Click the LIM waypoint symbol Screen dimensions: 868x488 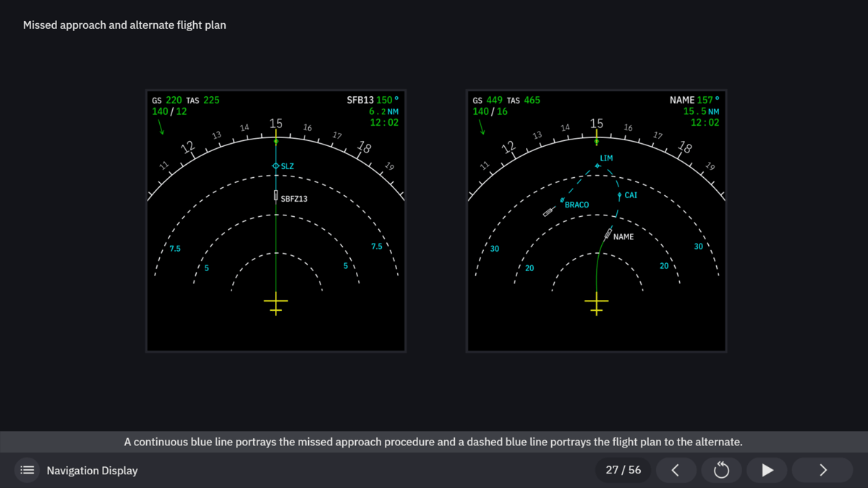pyautogui.click(x=596, y=166)
